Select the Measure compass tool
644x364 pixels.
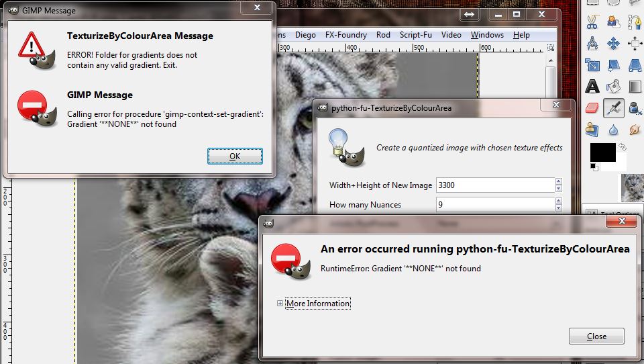pyautogui.click(x=592, y=43)
